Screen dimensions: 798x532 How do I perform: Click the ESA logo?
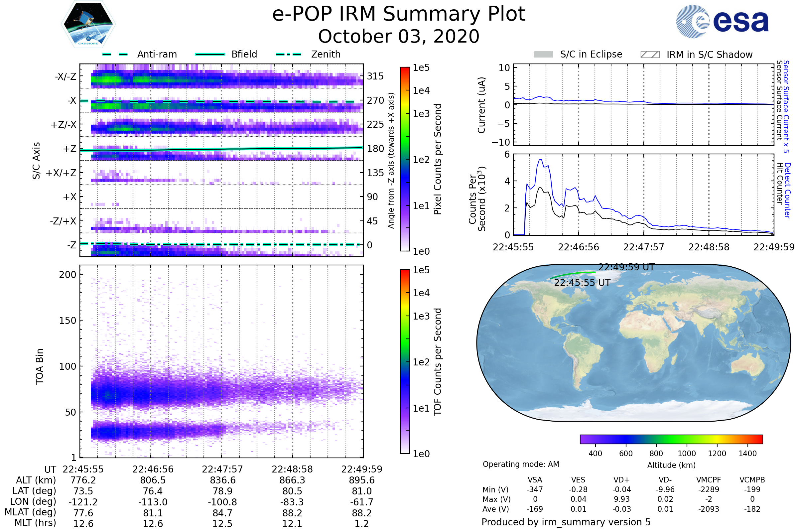pos(722,22)
